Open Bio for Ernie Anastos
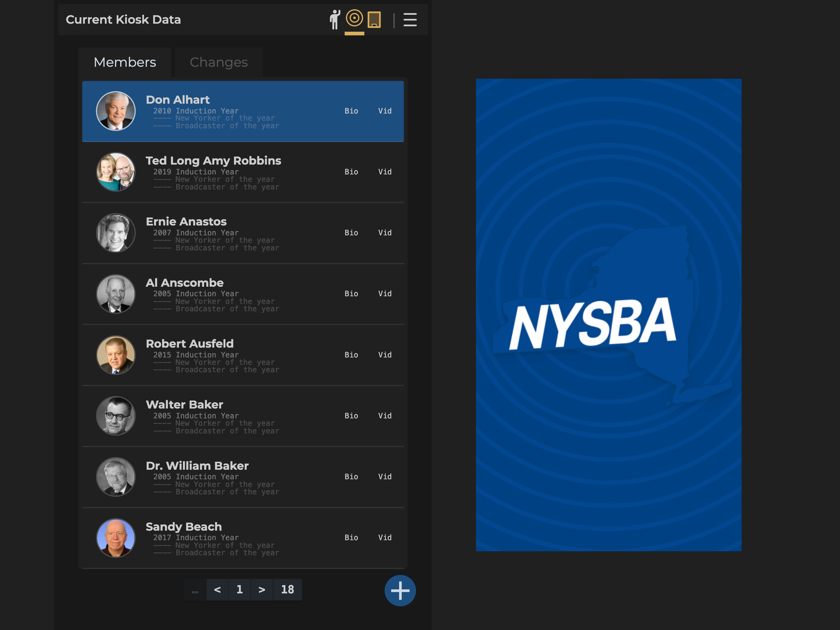Viewport: 840px width, 630px height. click(x=351, y=233)
